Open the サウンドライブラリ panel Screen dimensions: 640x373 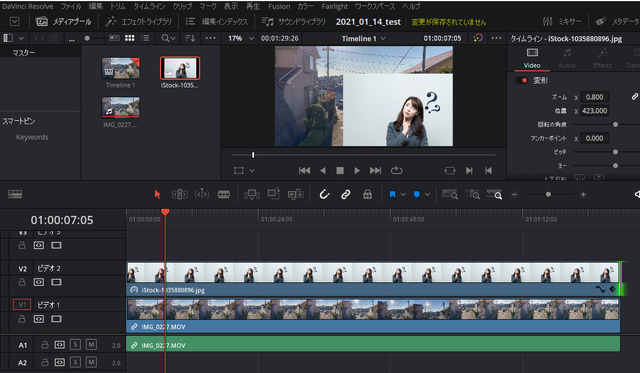(x=293, y=22)
